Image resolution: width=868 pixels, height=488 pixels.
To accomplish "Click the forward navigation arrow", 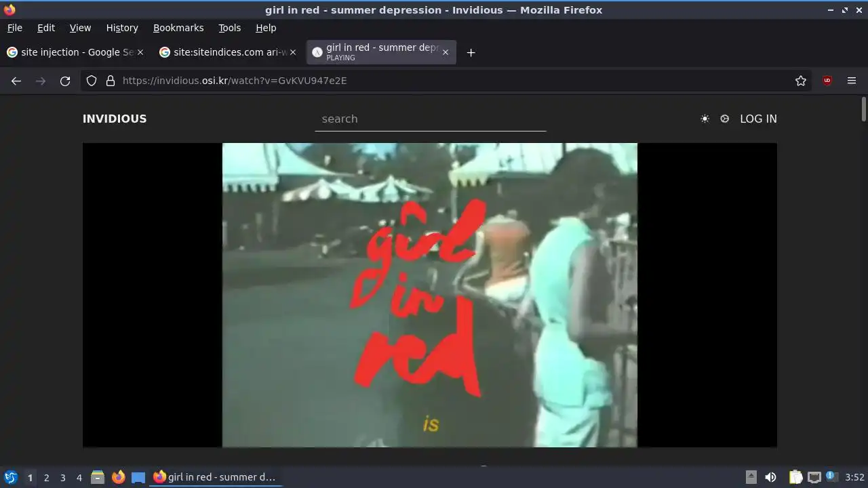I will (x=41, y=81).
